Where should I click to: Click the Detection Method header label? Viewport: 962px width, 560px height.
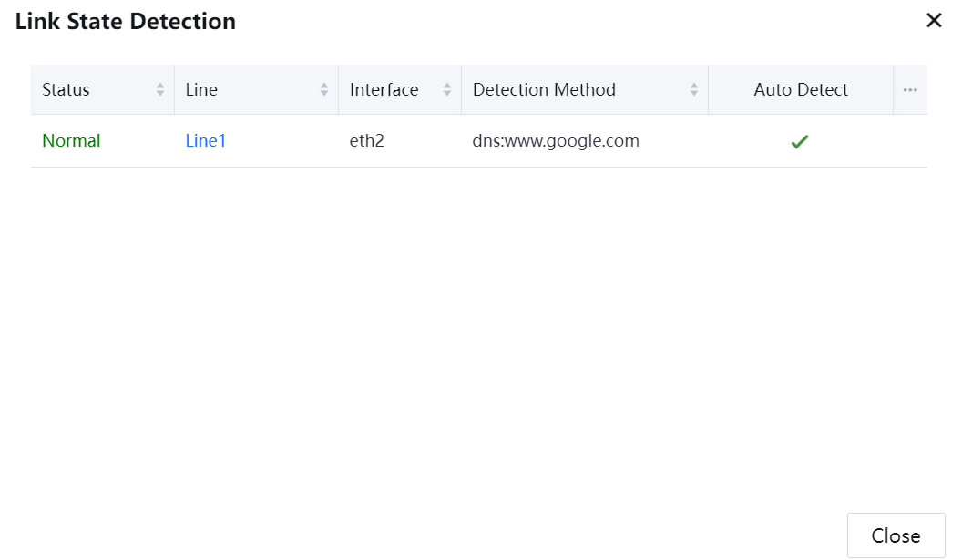click(x=544, y=89)
